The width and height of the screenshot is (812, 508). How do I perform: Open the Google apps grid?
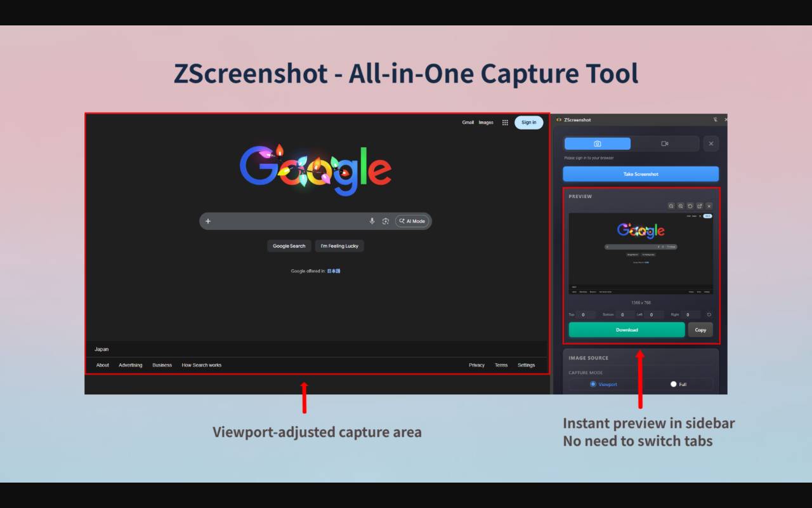tap(505, 122)
